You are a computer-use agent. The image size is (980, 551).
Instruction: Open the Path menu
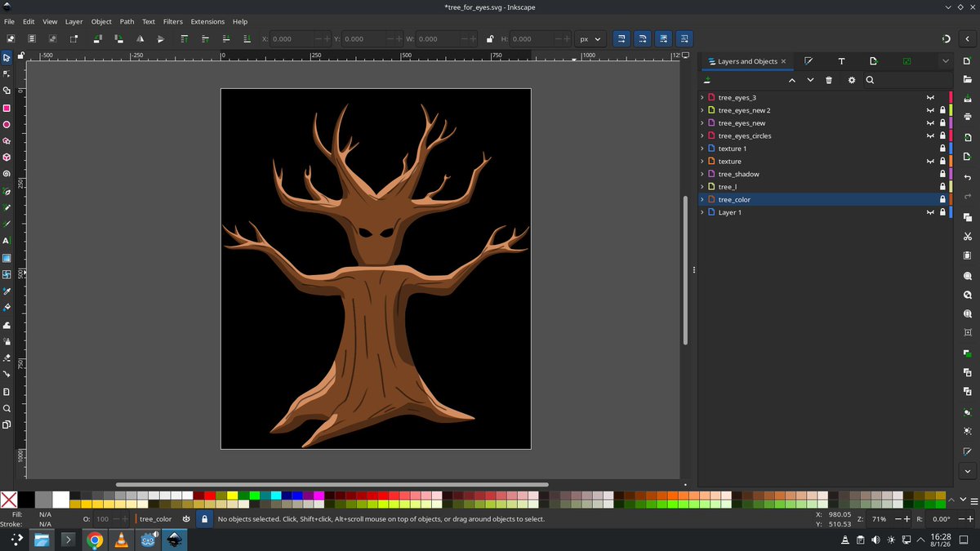pyautogui.click(x=127, y=21)
